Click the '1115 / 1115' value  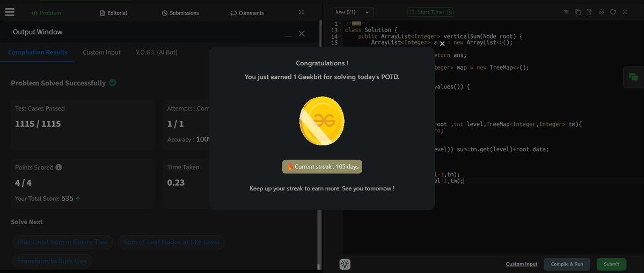point(38,124)
